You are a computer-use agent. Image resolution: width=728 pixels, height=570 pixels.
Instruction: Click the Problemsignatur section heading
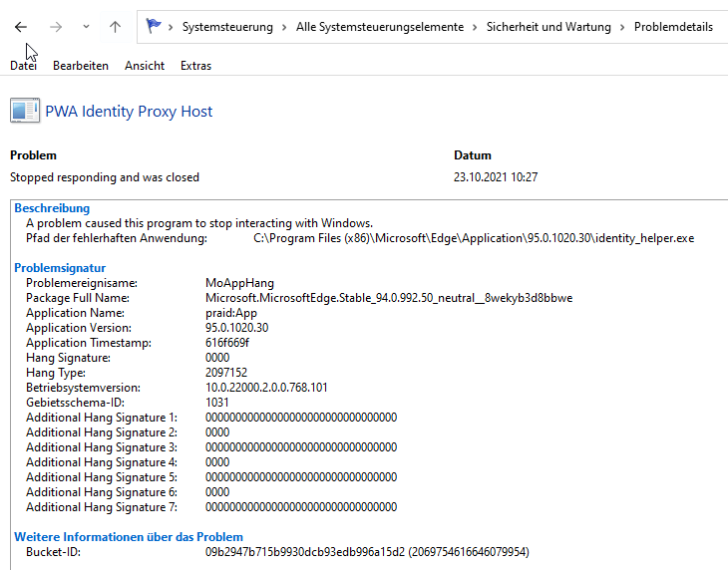click(x=60, y=268)
